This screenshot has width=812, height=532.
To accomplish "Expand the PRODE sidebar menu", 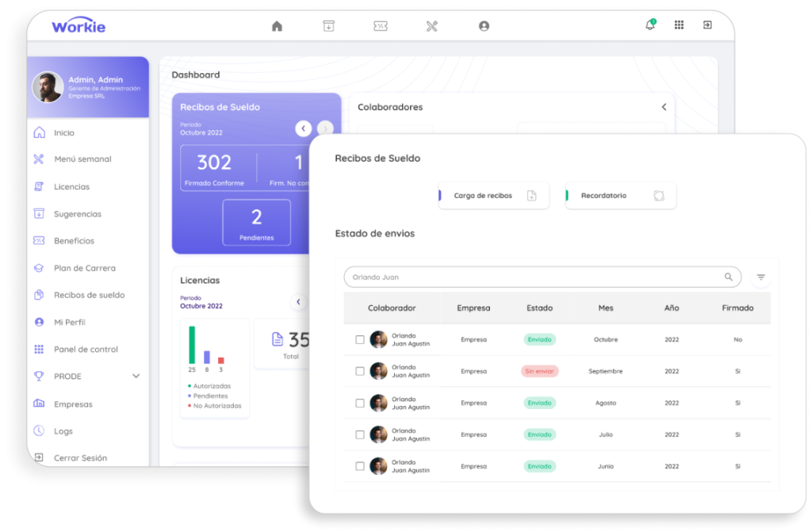I will pyautogui.click(x=136, y=376).
